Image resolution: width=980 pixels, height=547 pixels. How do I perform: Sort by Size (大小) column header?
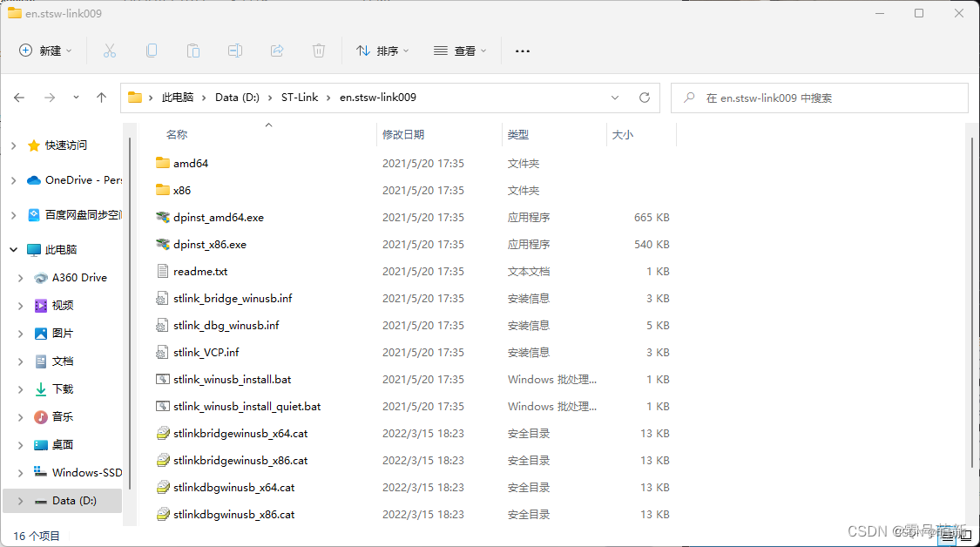click(x=623, y=134)
